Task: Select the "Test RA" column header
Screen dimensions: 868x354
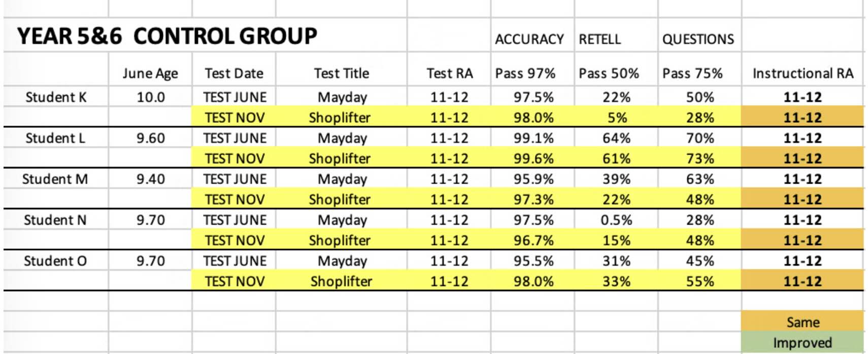Action: tap(449, 74)
